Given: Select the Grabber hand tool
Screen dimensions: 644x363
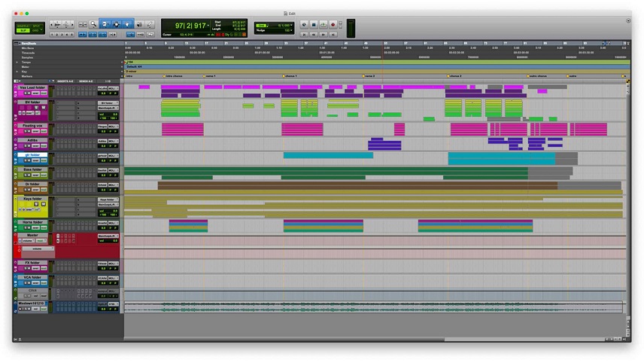Looking at the screenshot, I should (x=127, y=25).
